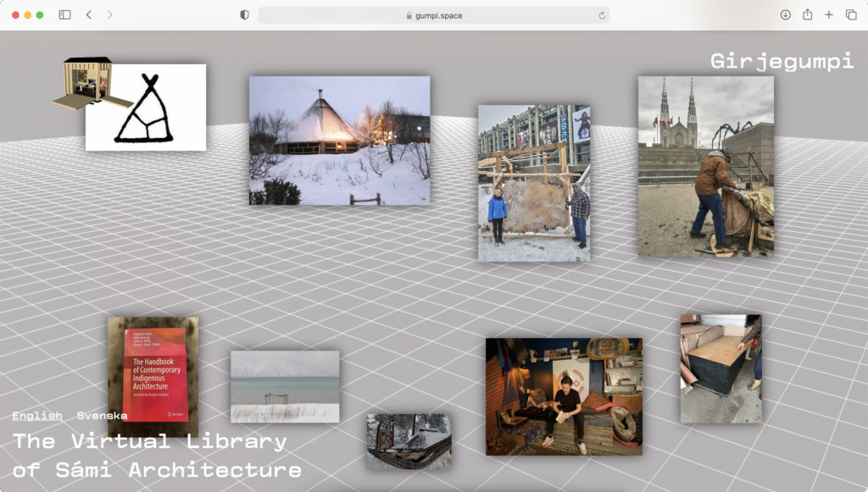Image resolution: width=868 pixels, height=492 pixels.
Task: Go back to the previous page
Action: tap(89, 15)
